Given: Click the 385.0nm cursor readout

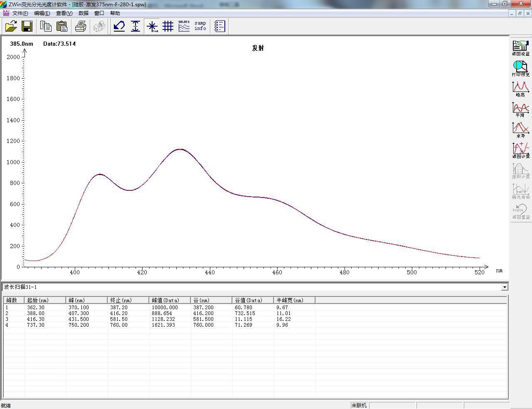Looking at the screenshot, I should pyautogui.click(x=22, y=44).
